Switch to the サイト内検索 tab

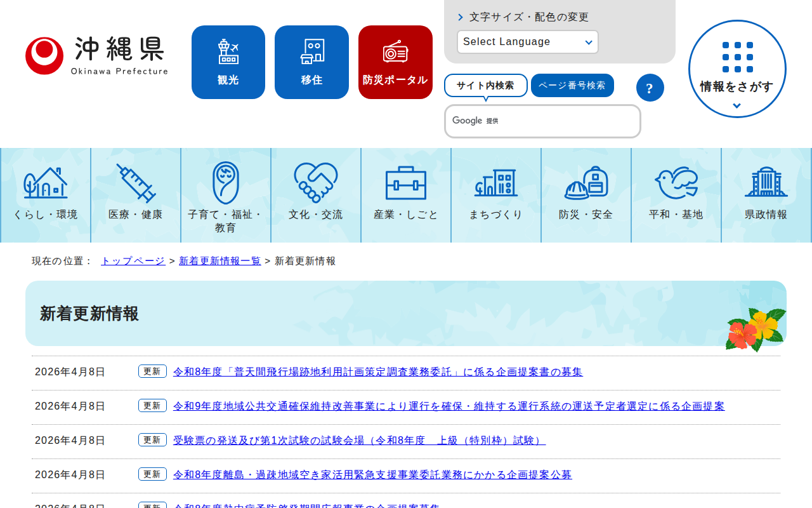click(x=485, y=86)
